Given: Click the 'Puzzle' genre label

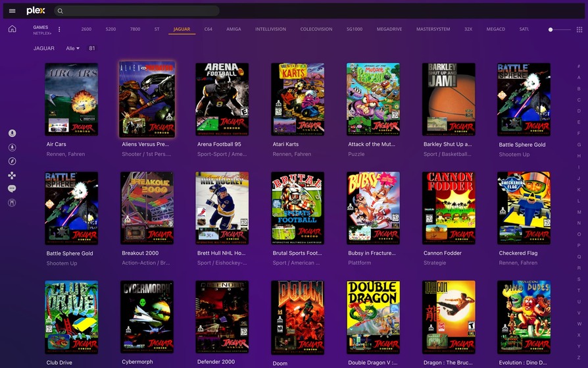Looking at the screenshot, I should 356,154.
